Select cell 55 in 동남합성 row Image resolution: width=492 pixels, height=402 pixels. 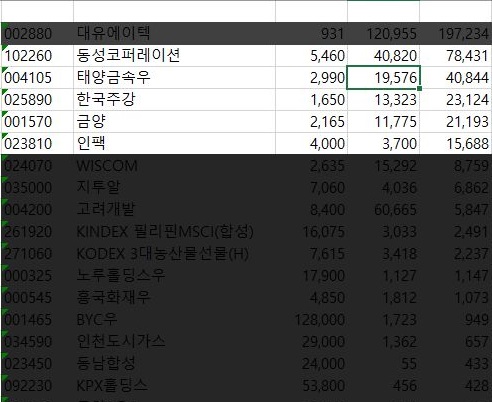click(383, 364)
